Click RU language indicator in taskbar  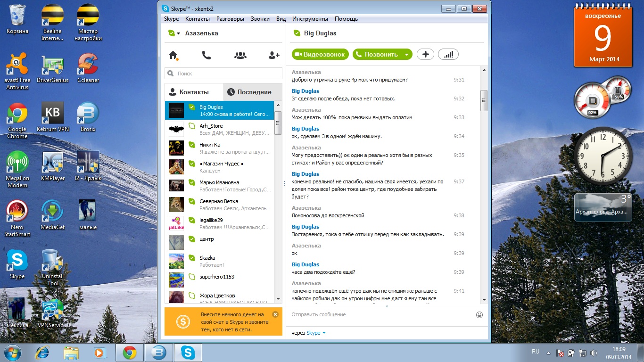coord(536,352)
